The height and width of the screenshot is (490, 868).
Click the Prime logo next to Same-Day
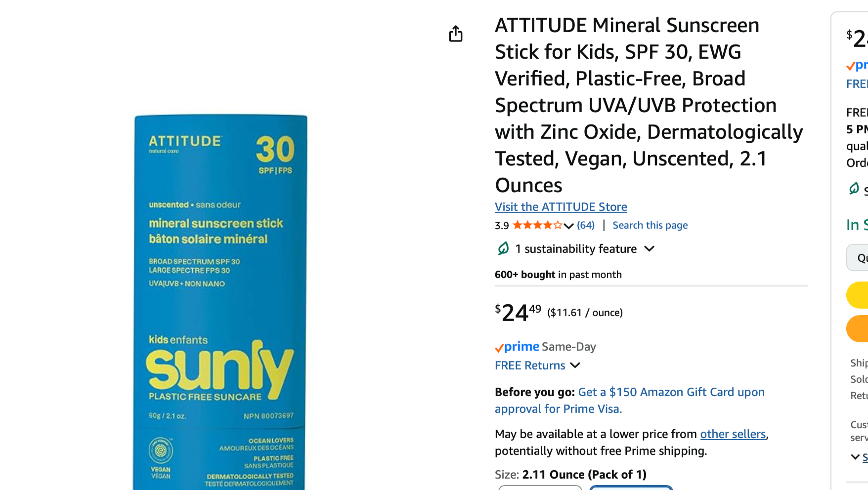517,347
